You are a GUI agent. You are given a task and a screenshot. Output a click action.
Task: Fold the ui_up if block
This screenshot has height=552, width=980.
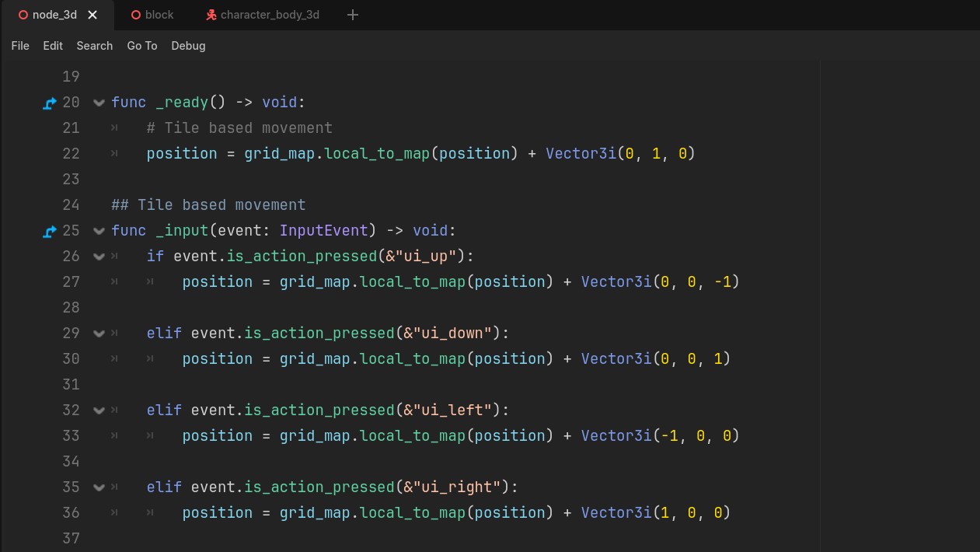pyautogui.click(x=99, y=257)
